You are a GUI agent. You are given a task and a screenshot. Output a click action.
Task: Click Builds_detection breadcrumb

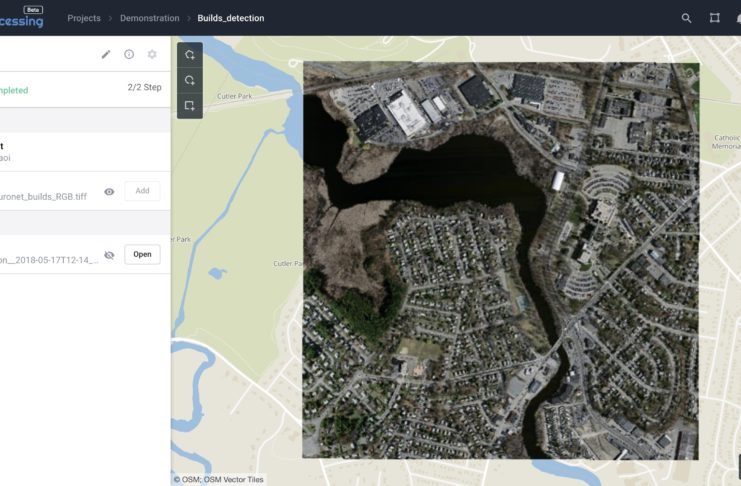[x=231, y=18]
